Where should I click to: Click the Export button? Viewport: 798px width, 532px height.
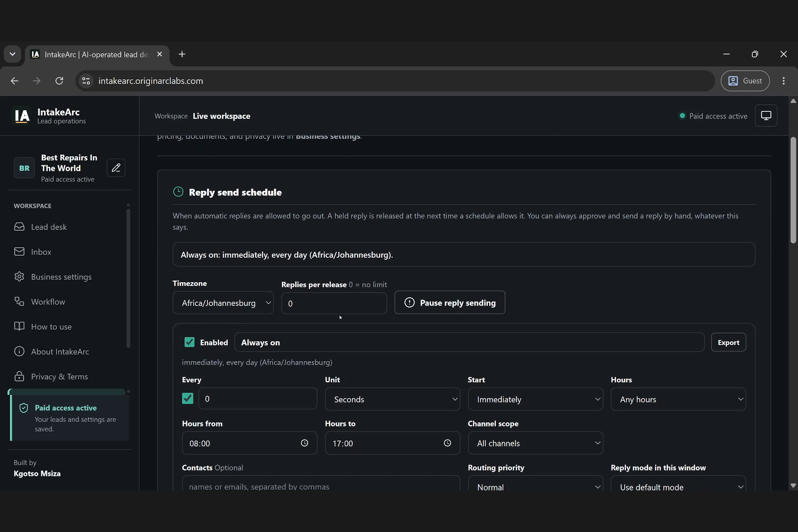729,342
